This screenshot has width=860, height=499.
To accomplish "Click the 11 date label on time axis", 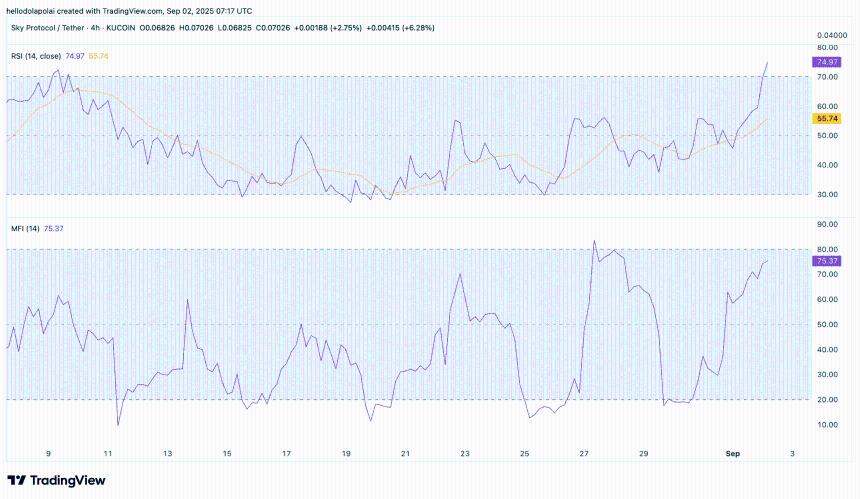I will tap(107, 453).
